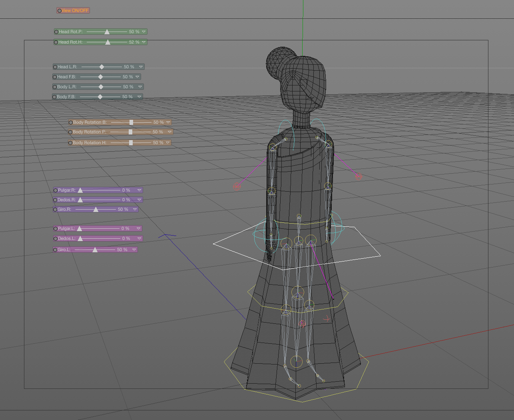Toggle keyframe dot for Body Rotation B
Image resolution: width=514 pixels, height=420 pixels.
[x=71, y=123]
